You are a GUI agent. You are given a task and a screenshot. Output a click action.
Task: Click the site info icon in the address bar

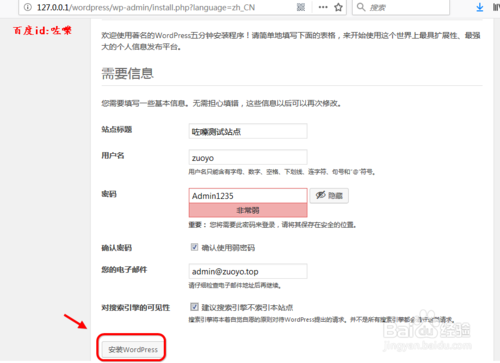tap(28, 7)
